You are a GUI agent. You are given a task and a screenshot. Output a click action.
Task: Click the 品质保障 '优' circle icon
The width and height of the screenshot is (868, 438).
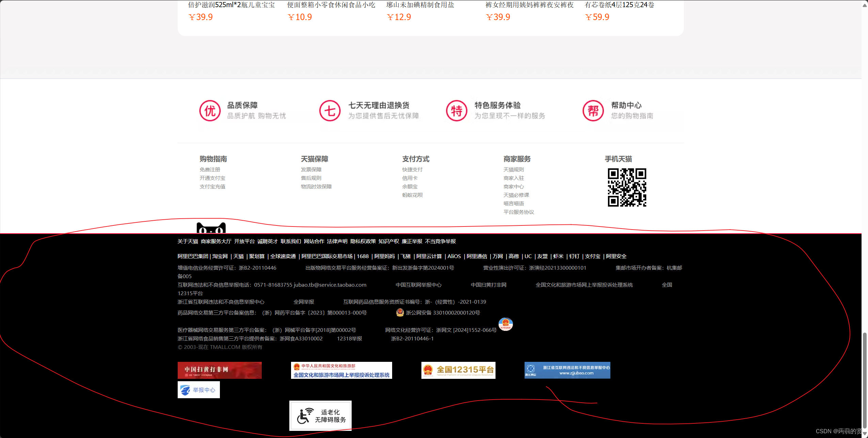point(210,111)
